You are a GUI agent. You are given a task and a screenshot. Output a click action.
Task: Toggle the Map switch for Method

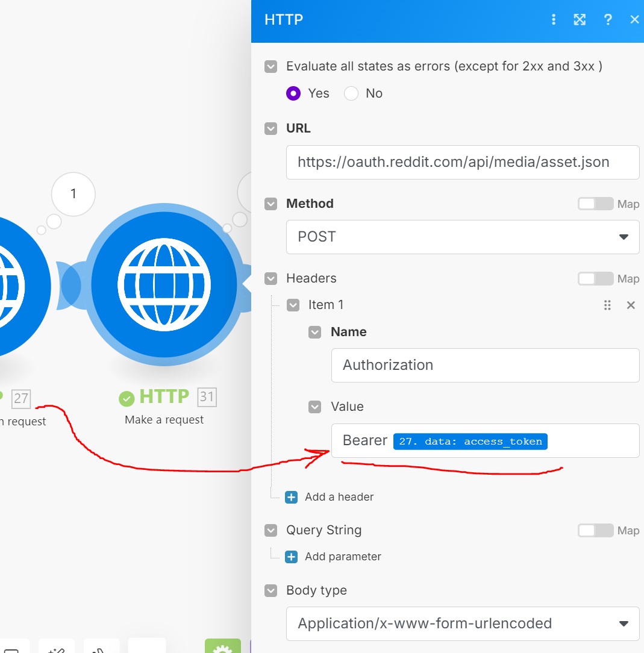(x=595, y=204)
